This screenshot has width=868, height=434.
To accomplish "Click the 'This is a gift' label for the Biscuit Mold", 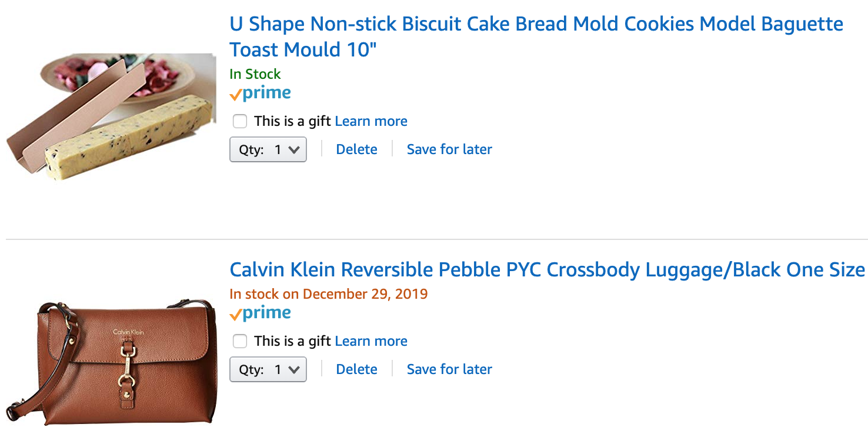I will point(293,122).
